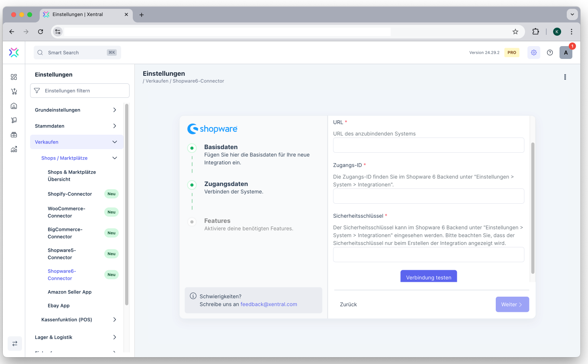
Task: Open the three-dot options menu
Action: coord(565,77)
